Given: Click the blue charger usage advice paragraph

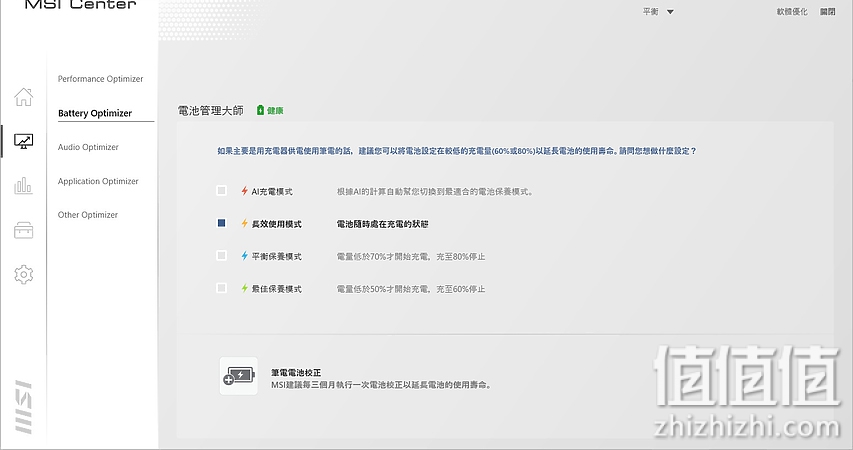Looking at the screenshot, I should coord(457,151).
